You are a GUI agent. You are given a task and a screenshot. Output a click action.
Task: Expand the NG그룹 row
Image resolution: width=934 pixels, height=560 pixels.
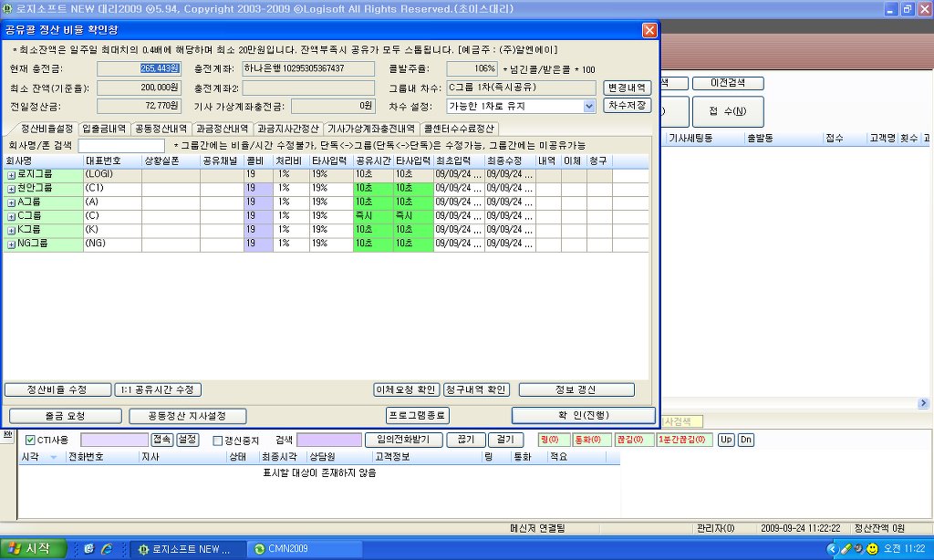click(11, 244)
